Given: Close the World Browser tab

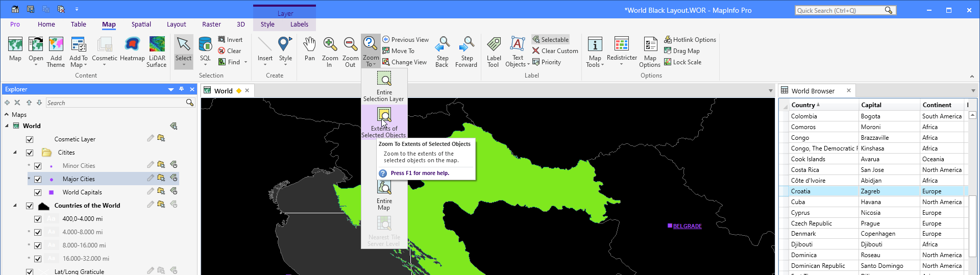Looking at the screenshot, I should tap(849, 90).
